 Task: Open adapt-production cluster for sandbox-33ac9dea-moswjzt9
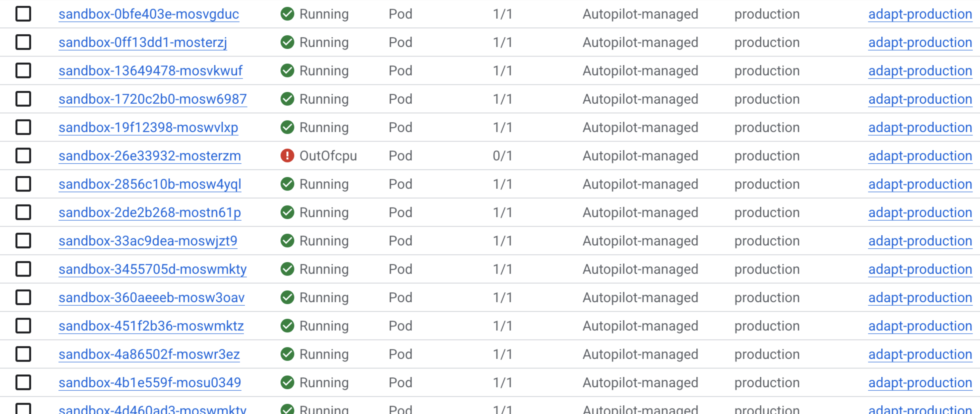tap(920, 241)
